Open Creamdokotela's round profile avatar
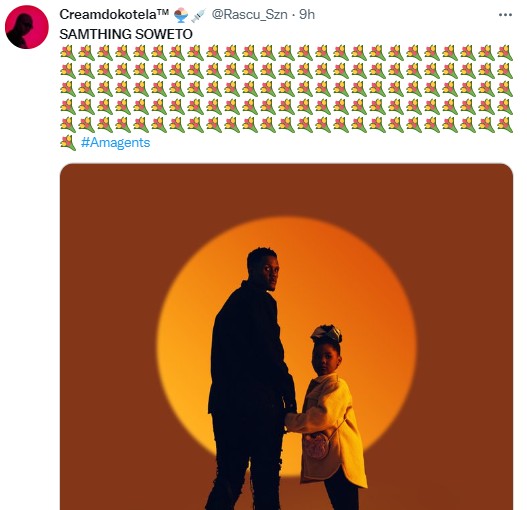 pyautogui.click(x=27, y=27)
